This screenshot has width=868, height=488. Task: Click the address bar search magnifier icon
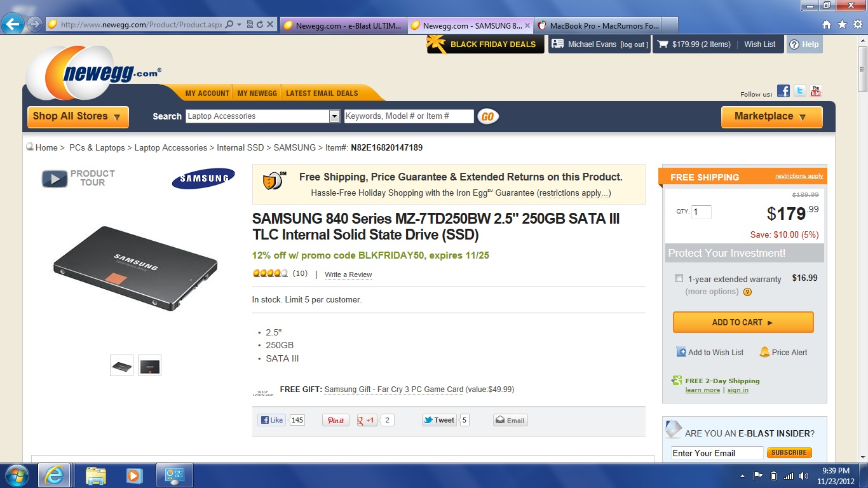point(229,25)
